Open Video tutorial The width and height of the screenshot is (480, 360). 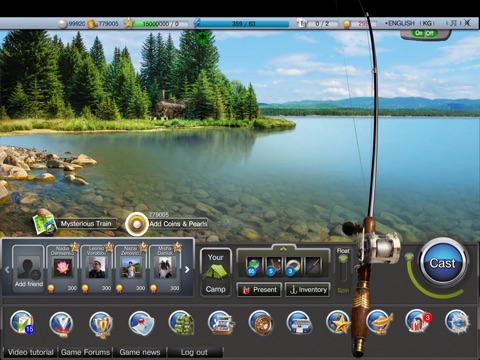[30, 352]
